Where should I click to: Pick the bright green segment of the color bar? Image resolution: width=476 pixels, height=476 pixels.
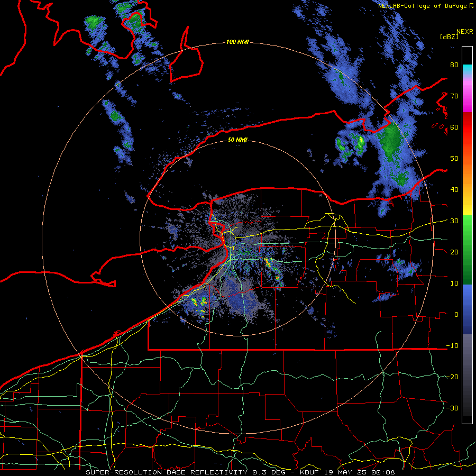pyautogui.click(x=467, y=226)
